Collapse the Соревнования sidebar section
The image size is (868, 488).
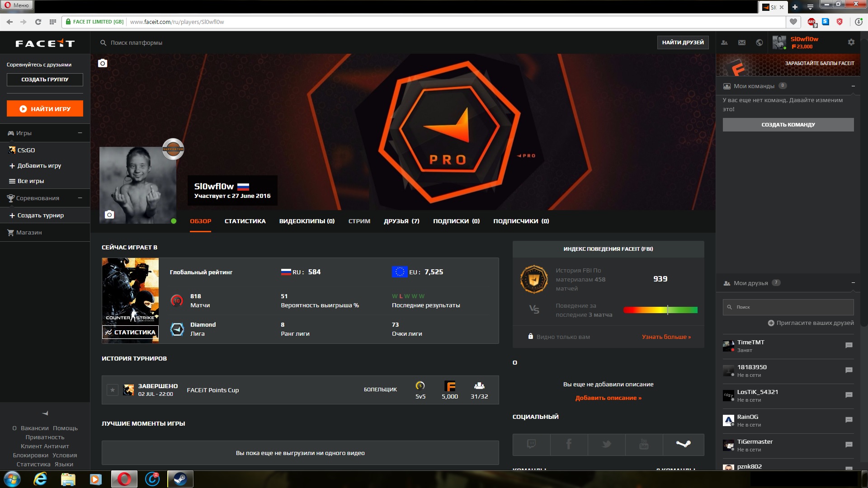[x=80, y=198]
